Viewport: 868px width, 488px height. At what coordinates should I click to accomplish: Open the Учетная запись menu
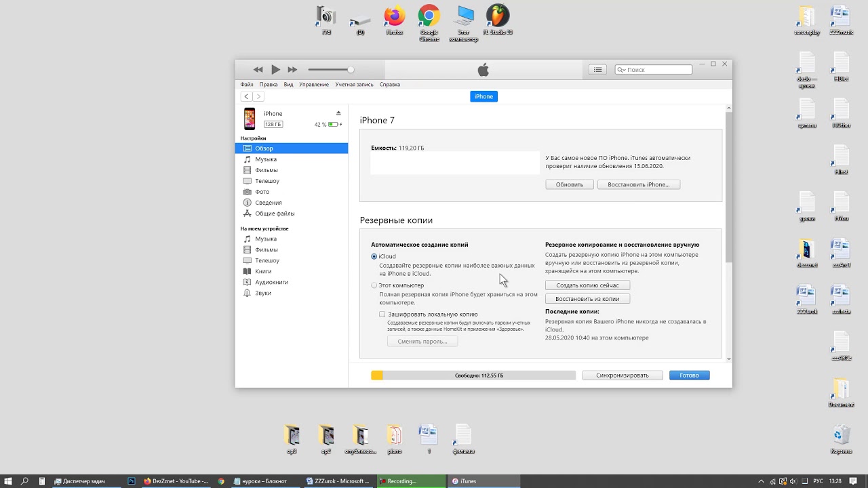click(x=354, y=85)
